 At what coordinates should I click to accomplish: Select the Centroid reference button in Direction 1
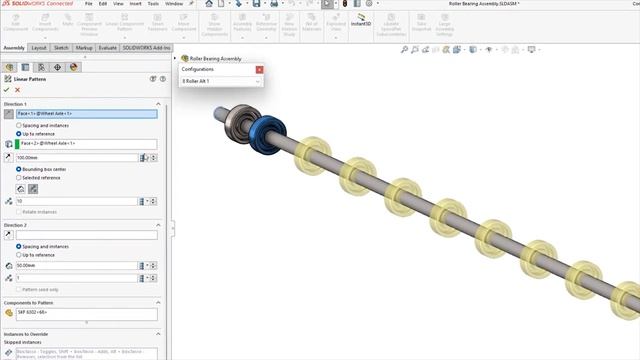click(20, 189)
